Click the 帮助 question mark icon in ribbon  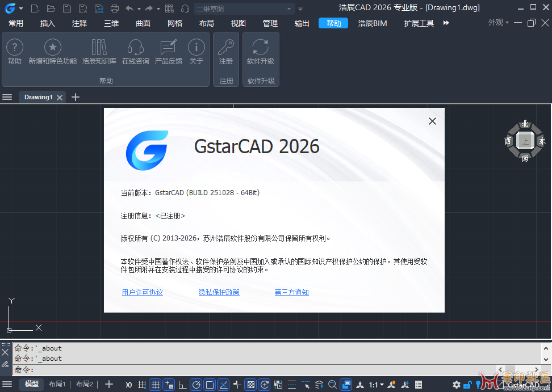click(x=15, y=48)
